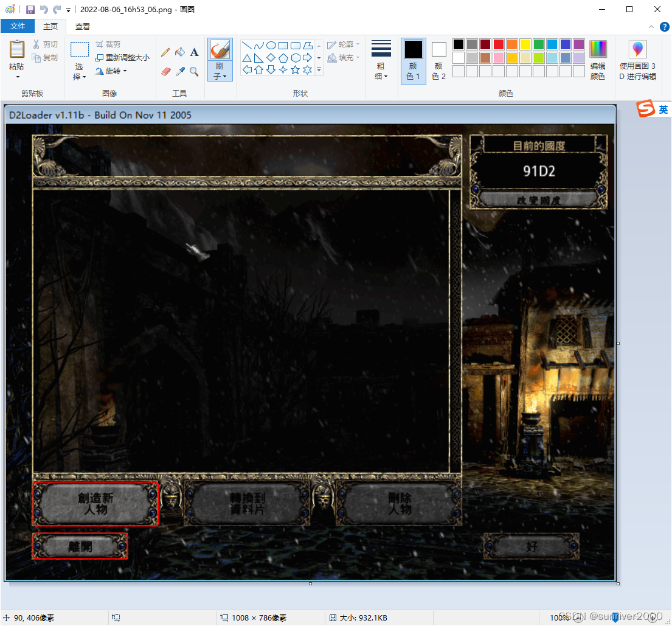Select the Color picker eyedropper tool
The height and width of the screenshot is (626, 672).
click(x=180, y=71)
